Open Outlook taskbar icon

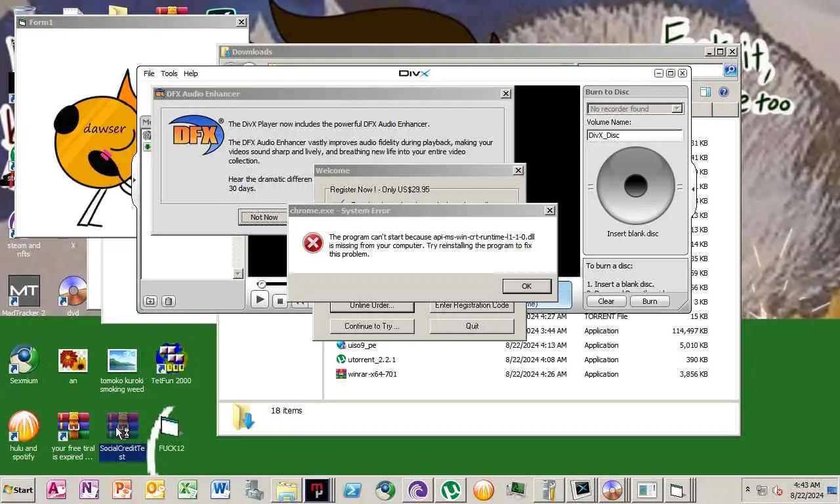155,490
